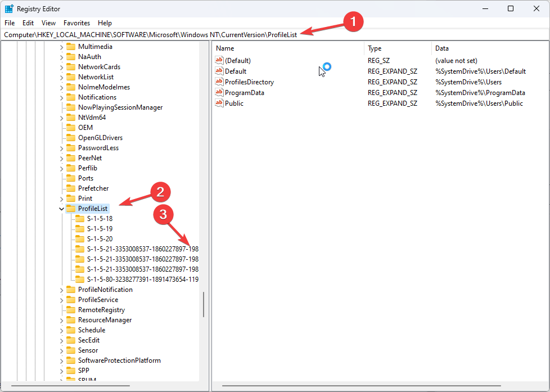This screenshot has width=550, height=392.
Task: Click the Registry Editor app icon in title bar
Action: point(9,9)
